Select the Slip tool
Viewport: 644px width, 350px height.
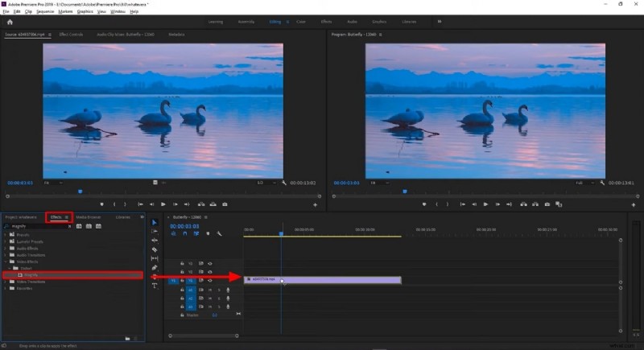[155, 258]
